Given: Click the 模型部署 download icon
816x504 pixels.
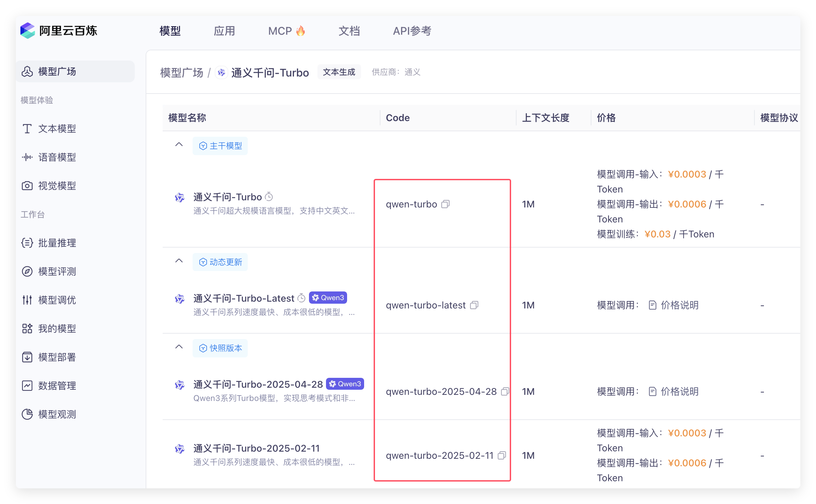Looking at the screenshot, I should pyautogui.click(x=27, y=357).
